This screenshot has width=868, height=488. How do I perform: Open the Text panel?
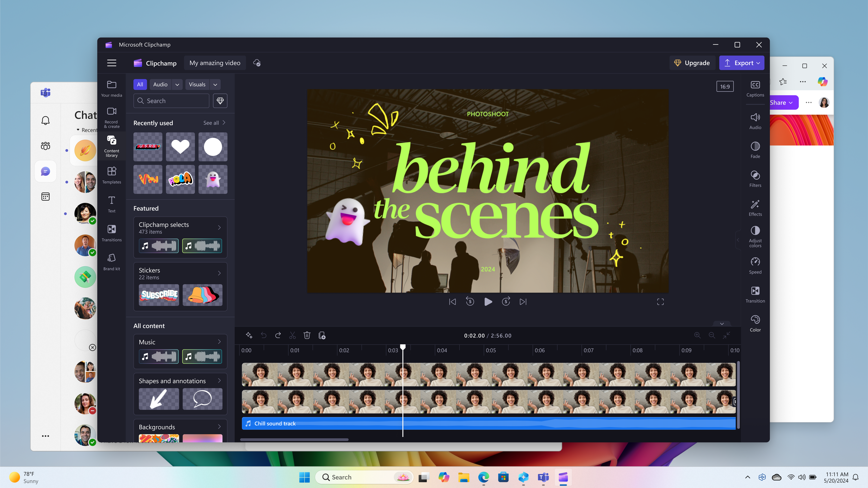point(112,204)
